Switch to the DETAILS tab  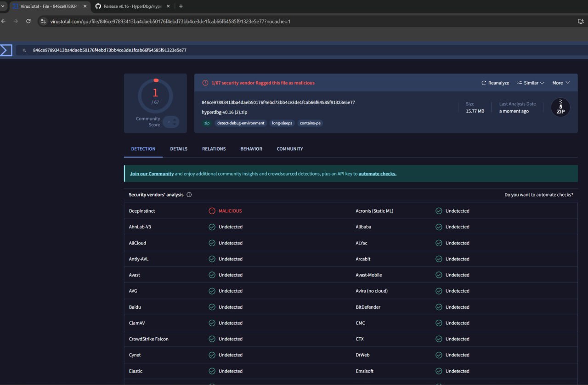click(x=179, y=149)
